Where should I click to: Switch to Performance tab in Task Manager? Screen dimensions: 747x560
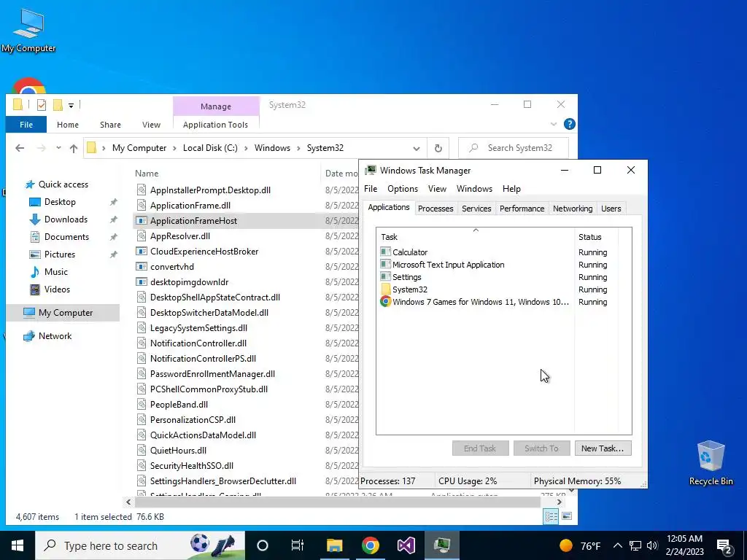point(522,209)
